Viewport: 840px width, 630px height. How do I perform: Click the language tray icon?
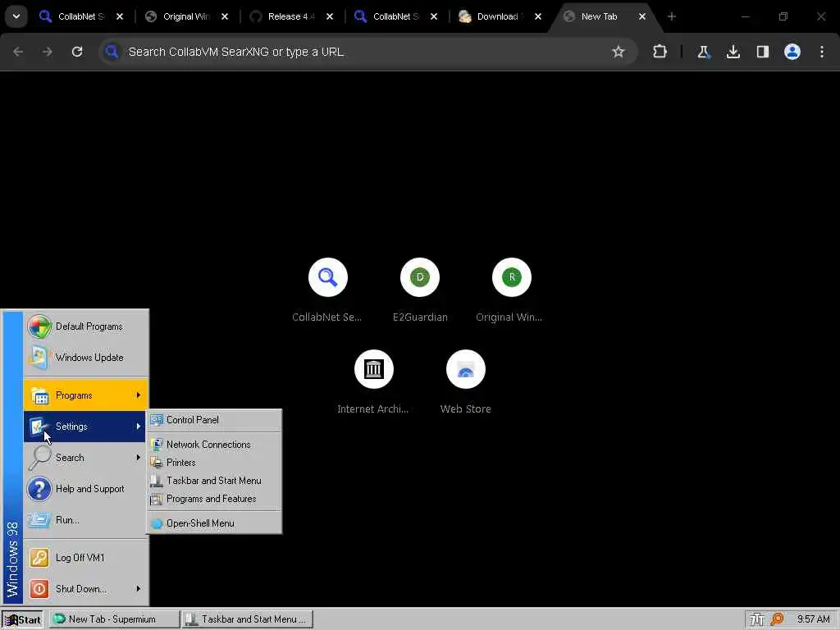pyautogui.click(x=757, y=619)
